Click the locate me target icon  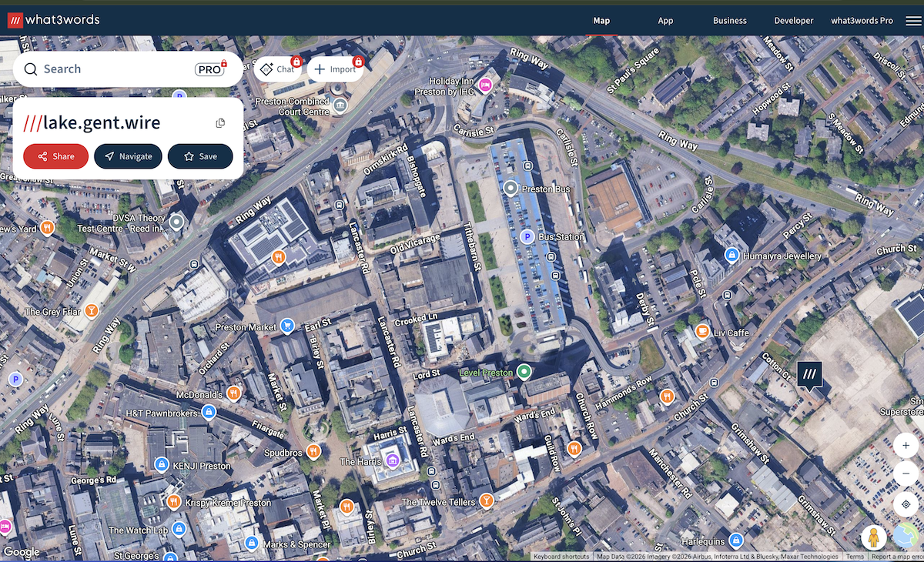pos(906,504)
